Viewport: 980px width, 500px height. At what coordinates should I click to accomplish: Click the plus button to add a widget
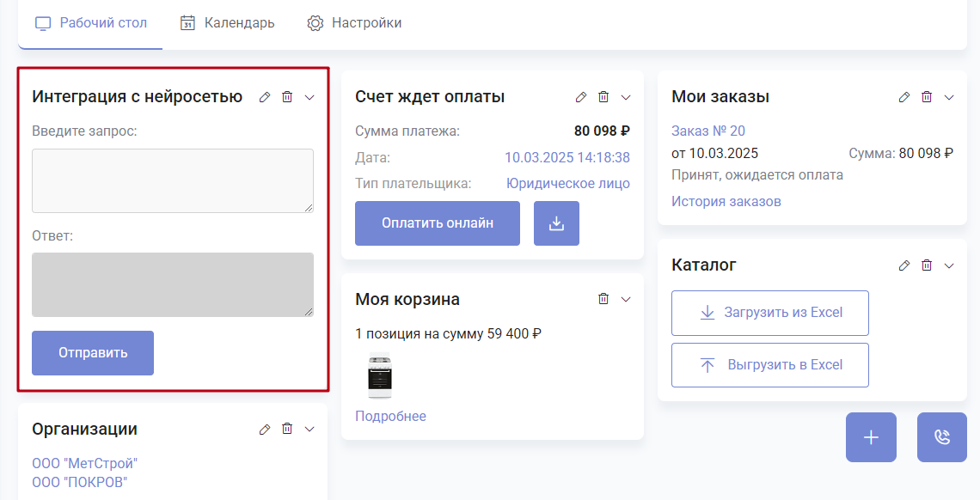click(871, 437)
